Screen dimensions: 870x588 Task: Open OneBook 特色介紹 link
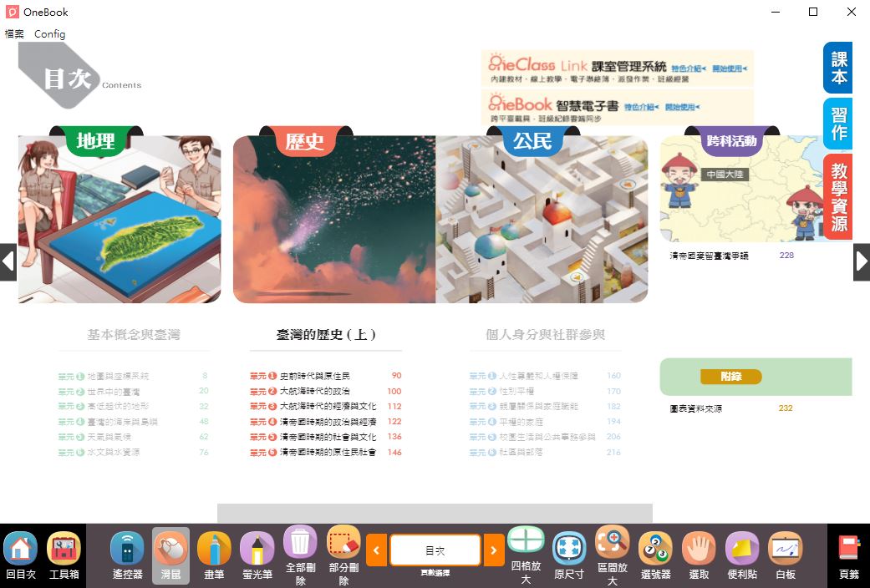[641, 107]
